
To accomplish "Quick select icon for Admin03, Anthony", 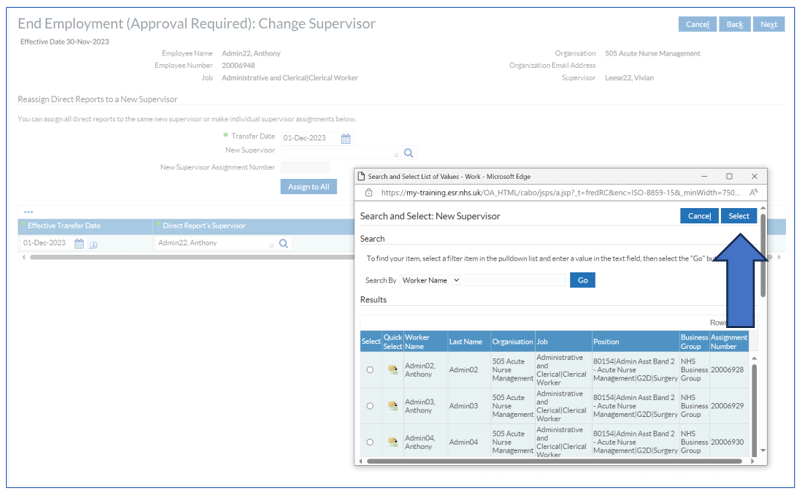I will [x=393, y=406].
